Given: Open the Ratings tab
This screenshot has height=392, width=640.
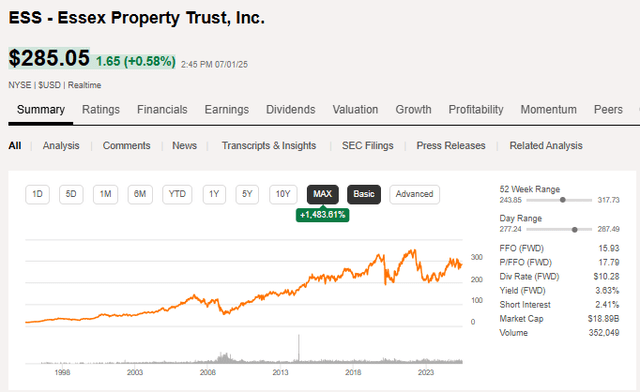Looking at the screenshot, I should click(101, 109).
